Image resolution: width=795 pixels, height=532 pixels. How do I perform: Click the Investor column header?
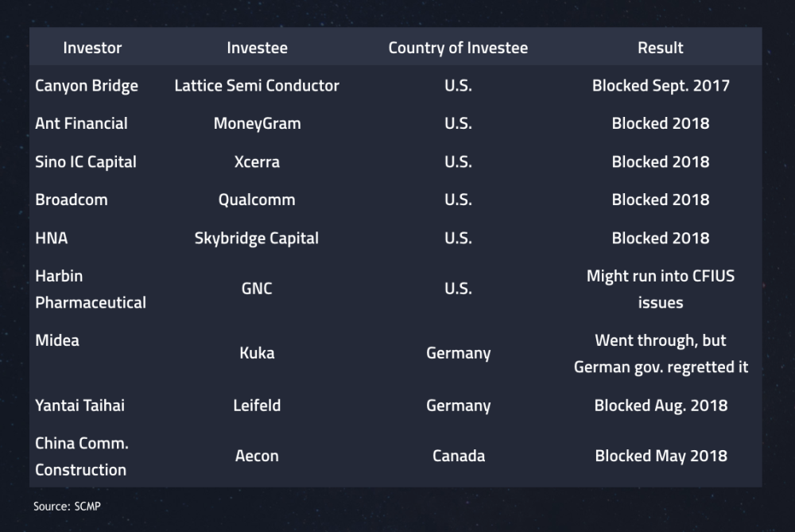92,48
